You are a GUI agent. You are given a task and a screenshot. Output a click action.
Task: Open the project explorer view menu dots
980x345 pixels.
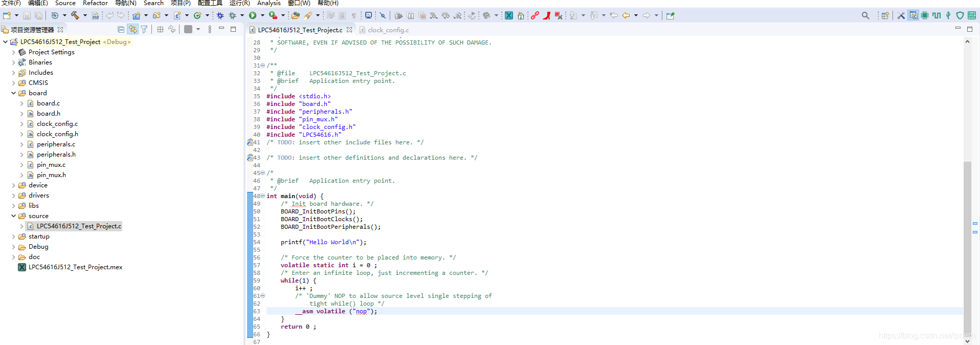click(x=210, y=29)
